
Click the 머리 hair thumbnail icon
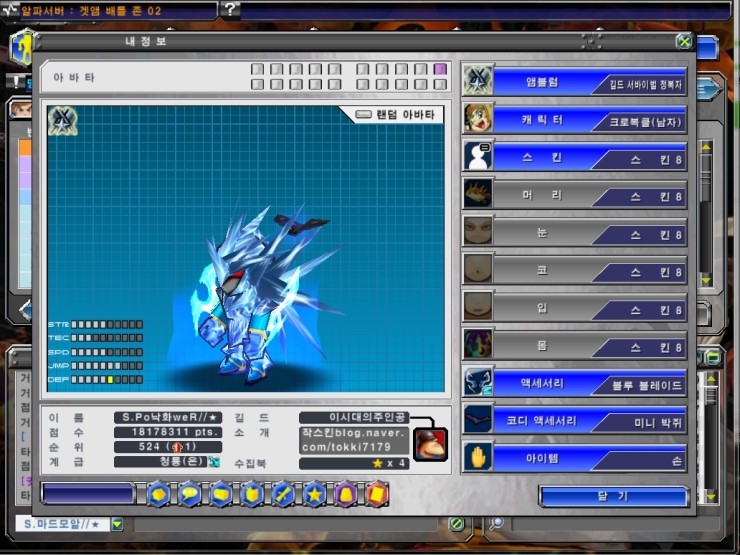(x=478, y=193)
